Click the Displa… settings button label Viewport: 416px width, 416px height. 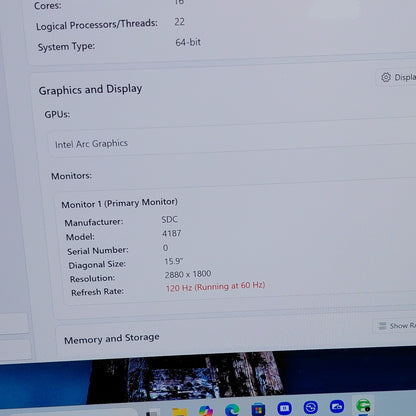[405, 77]
